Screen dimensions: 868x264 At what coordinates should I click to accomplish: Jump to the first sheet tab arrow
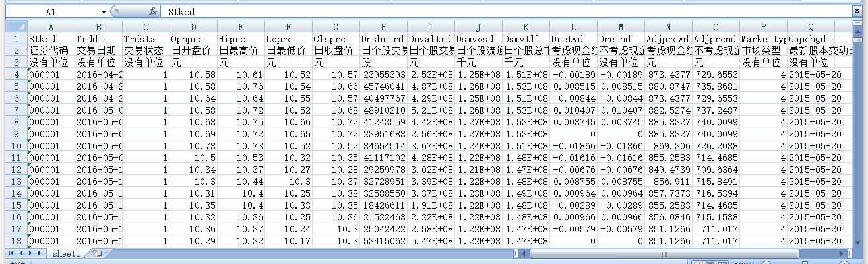pos(11,253)
